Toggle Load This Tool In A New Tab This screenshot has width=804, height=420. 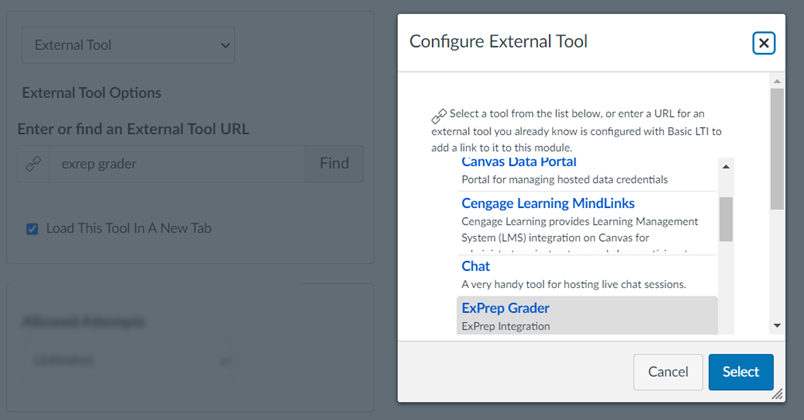(x=32, y=229)
